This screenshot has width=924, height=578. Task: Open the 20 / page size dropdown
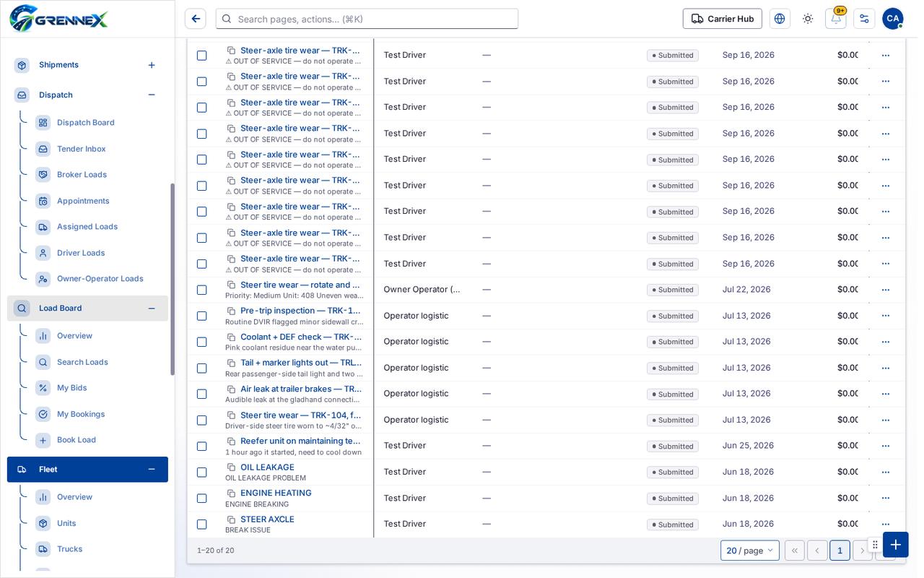tap(750, 551)
